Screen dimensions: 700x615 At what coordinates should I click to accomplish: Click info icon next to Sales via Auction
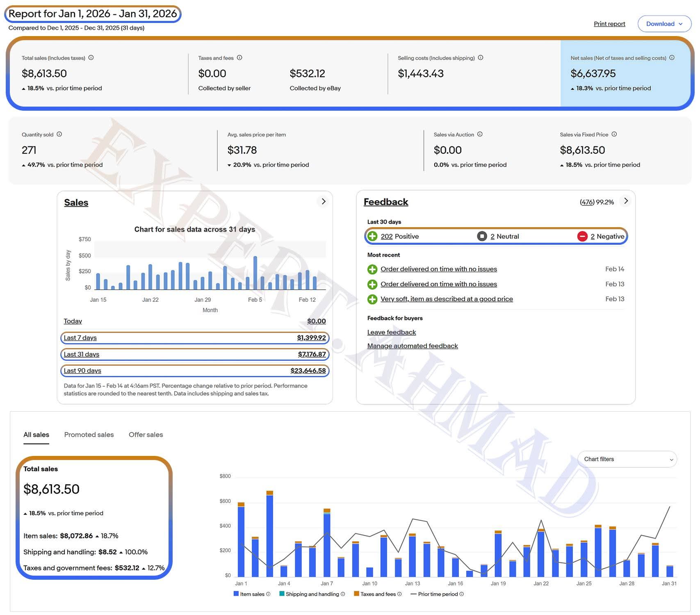[480, 134]
